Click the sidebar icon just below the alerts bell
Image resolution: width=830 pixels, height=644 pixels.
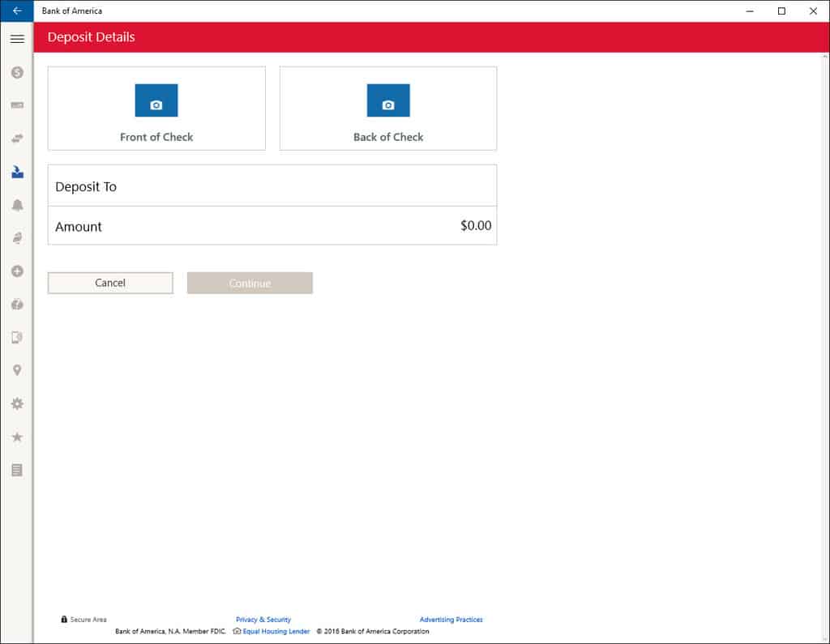[x=17, y=238]
